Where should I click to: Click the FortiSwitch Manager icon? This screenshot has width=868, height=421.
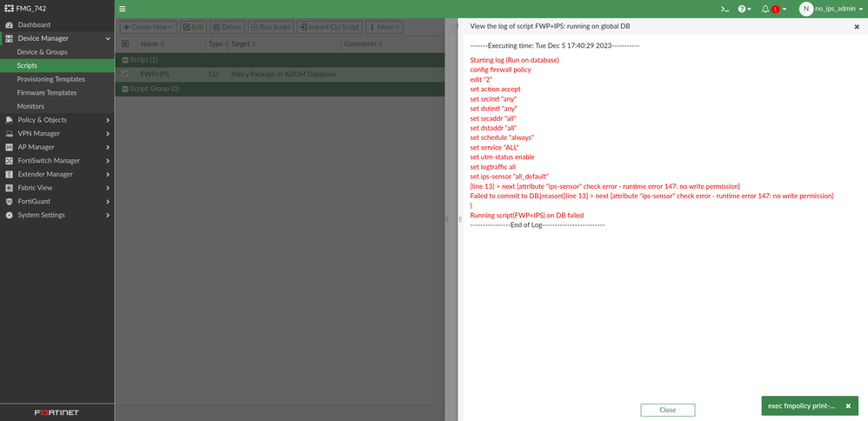9,161
